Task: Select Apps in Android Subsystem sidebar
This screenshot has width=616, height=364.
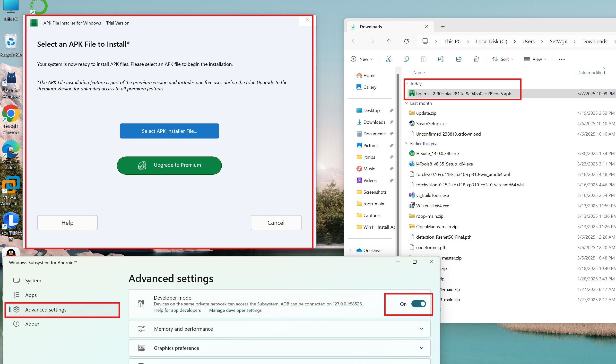Action: pyautogui.click(x=62, y=295)
